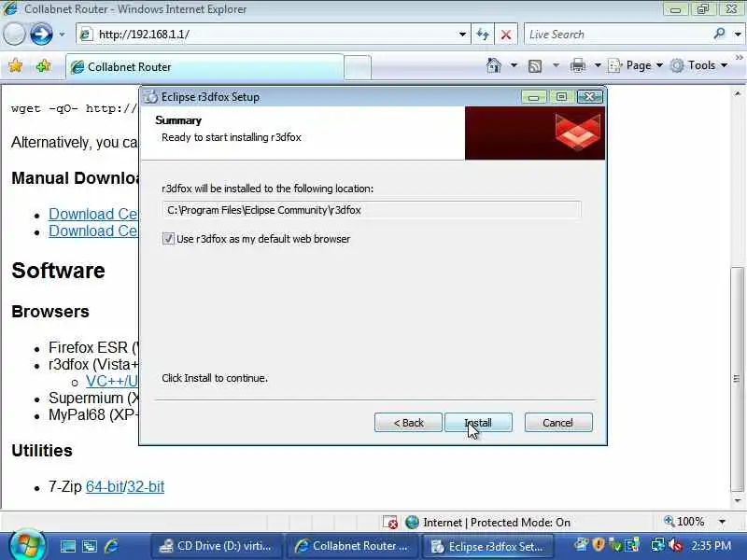Open recent pages dropdown next to navigation arrows
Screen dimensions: 747x560
coord(62,35)
